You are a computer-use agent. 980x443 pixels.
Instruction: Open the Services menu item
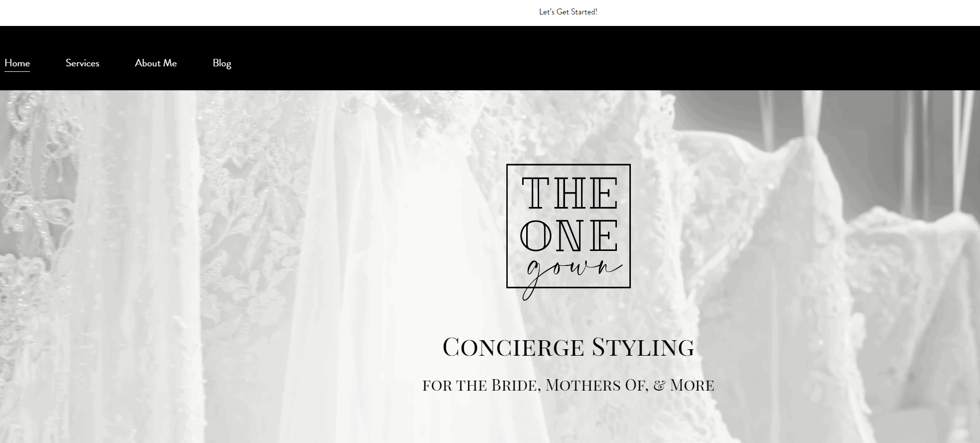(x=82, y=63)
